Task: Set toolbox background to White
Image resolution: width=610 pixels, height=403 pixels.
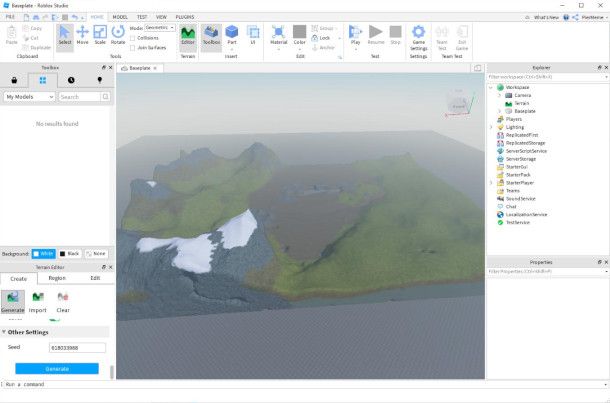Action: [44, 254]
